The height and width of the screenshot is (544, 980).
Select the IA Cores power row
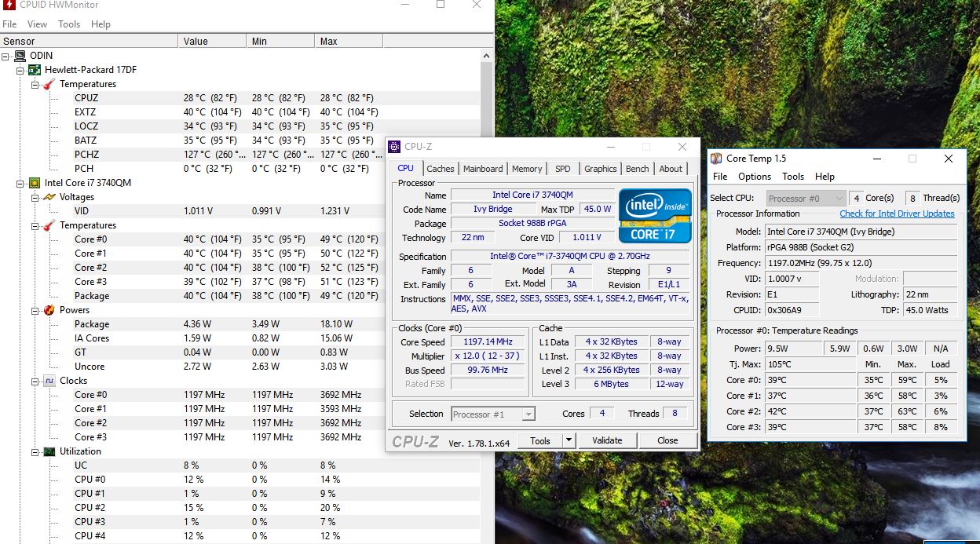(x=240, y=338)
